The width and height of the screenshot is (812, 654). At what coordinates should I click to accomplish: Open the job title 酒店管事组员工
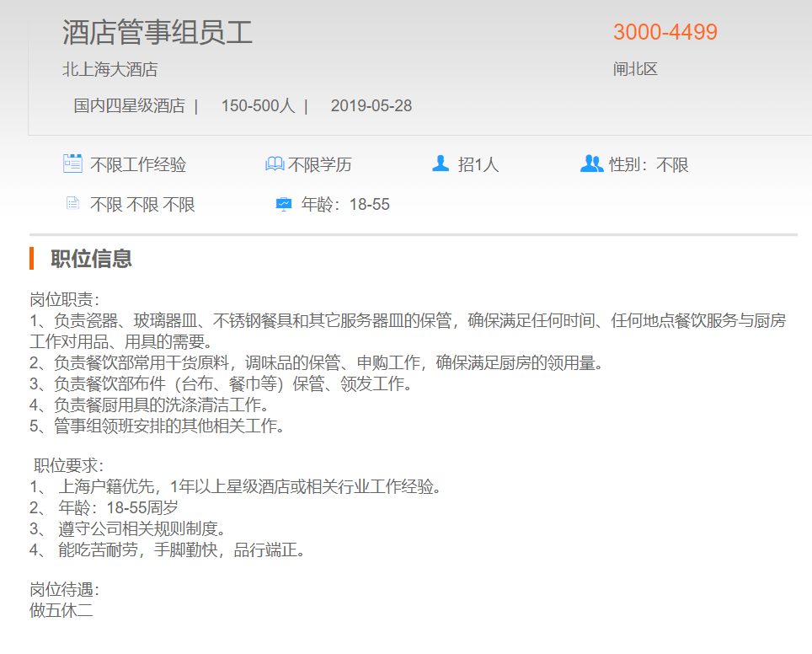(x=158, y=33)
